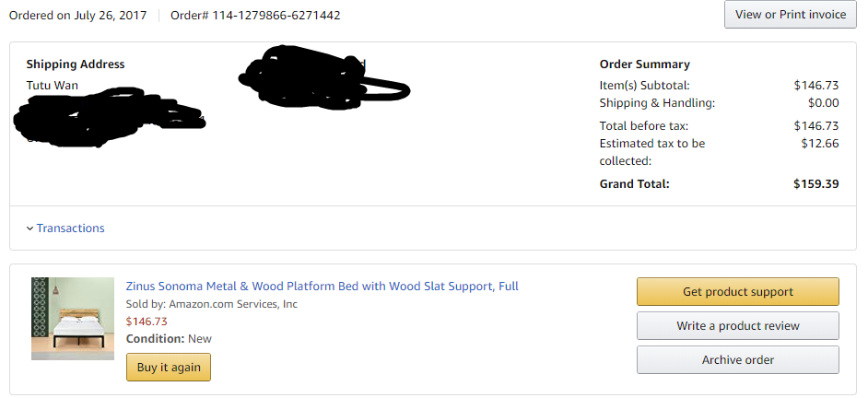Open the Transactions link text

pos(70,228)
